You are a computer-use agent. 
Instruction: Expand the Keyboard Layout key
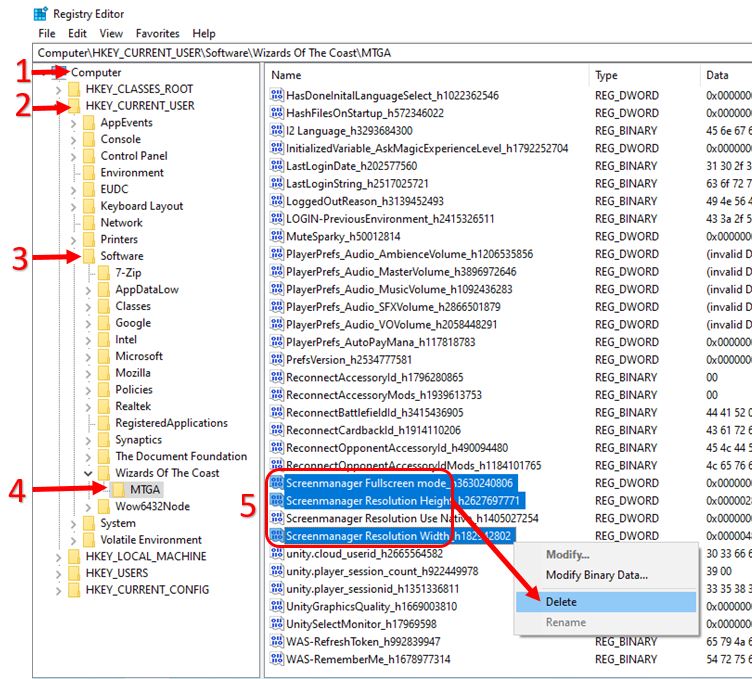click(x=73, y=207)
